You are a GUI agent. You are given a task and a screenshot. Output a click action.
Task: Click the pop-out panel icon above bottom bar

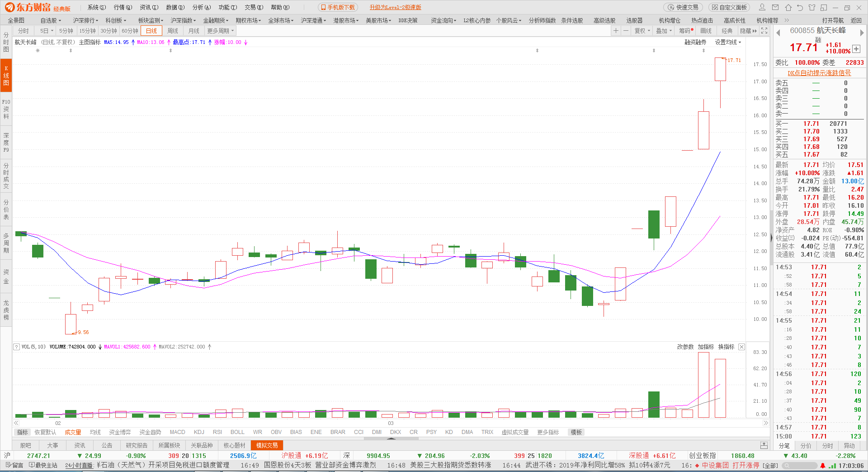[764, 445]
